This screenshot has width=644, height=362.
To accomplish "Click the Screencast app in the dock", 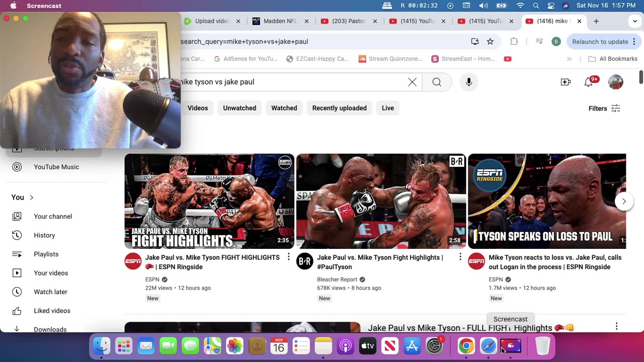I will tap(511, 346).
